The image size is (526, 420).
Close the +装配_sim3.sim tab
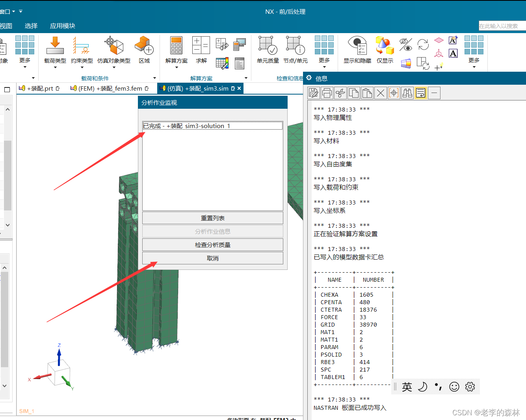click(x=239, y=88)
